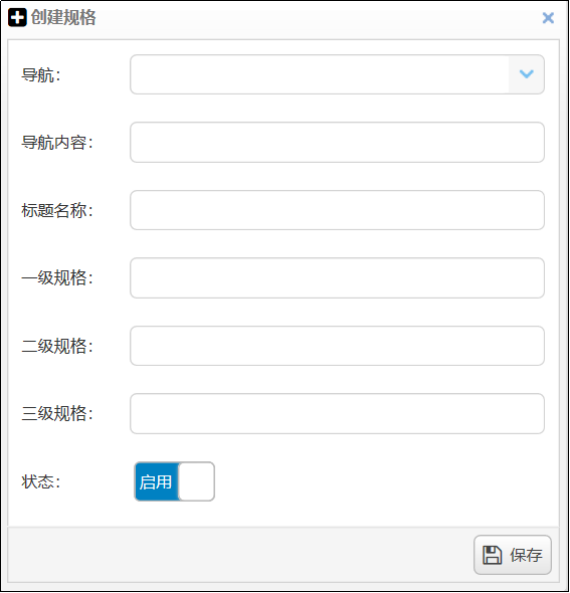
Task: Click the blue 启用 label on the switch
Action: point(156,482)
